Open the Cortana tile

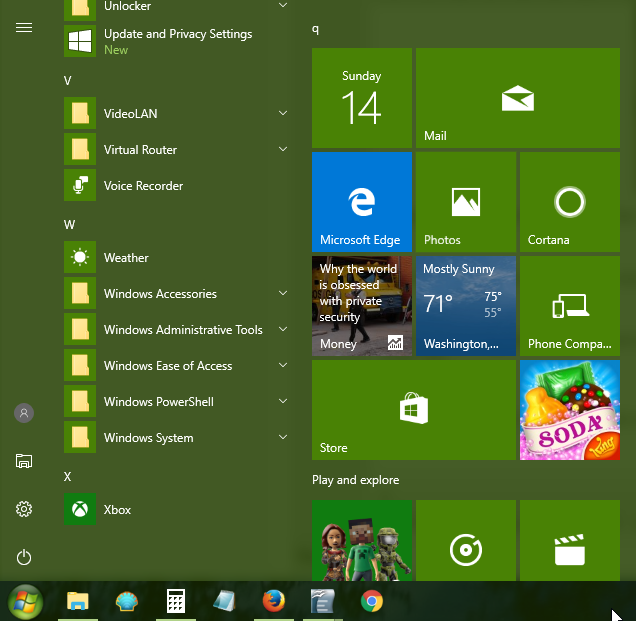point(570,202)
